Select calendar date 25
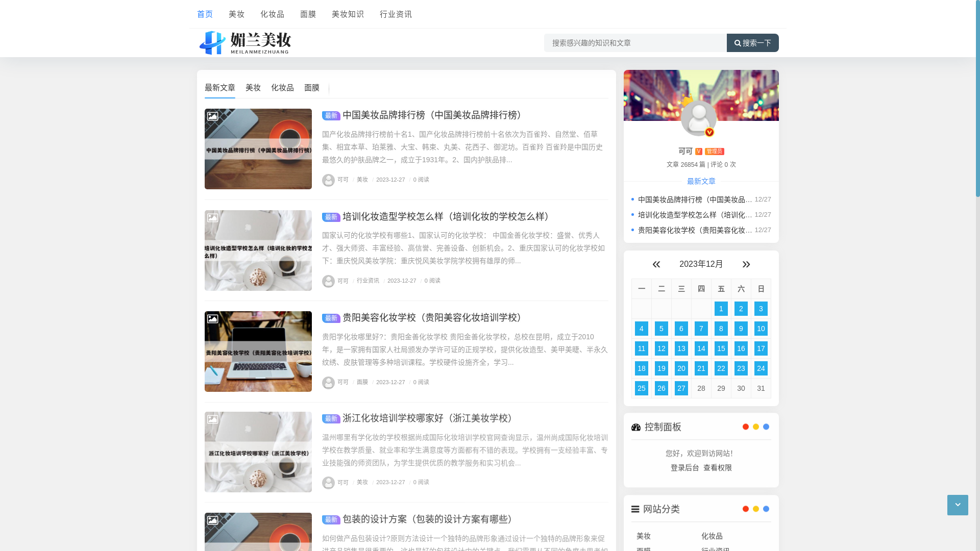 coord(642,388)
